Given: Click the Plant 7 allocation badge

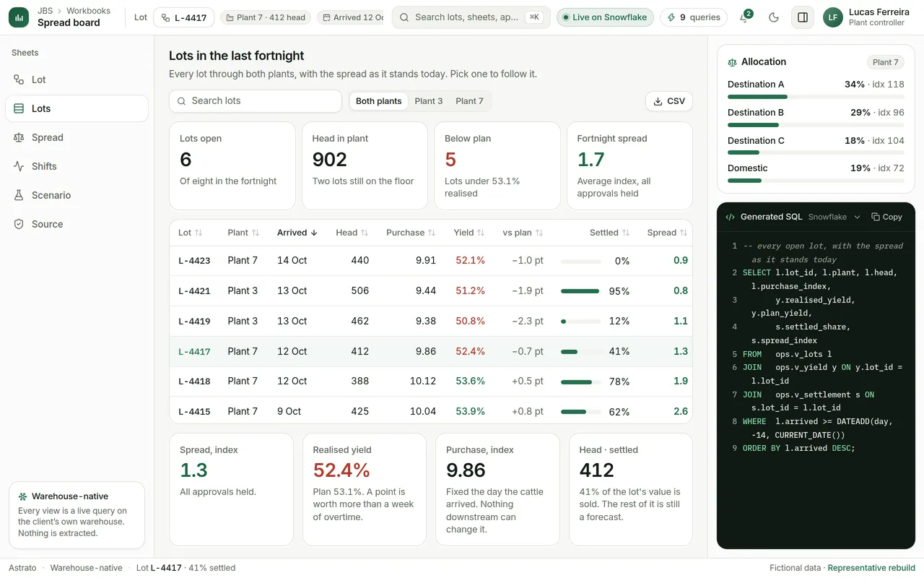Looking at the screenshot, I should 885,62.
